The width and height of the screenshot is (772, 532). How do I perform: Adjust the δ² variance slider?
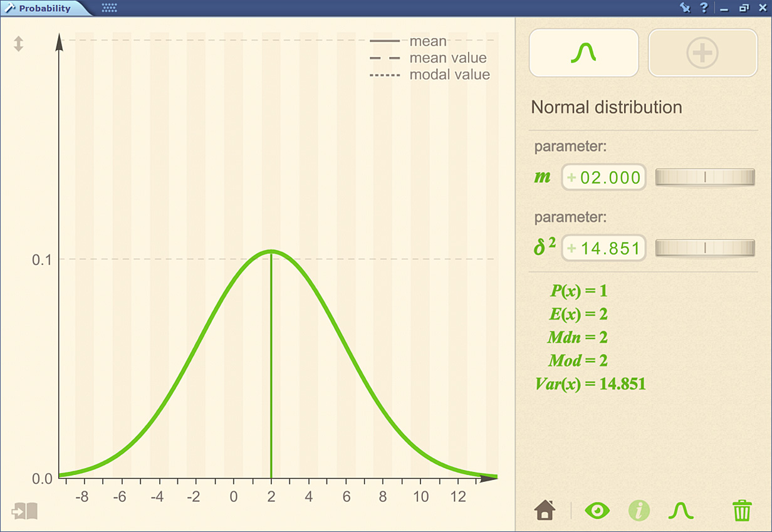pyautogui.click(x=705, y=249)
